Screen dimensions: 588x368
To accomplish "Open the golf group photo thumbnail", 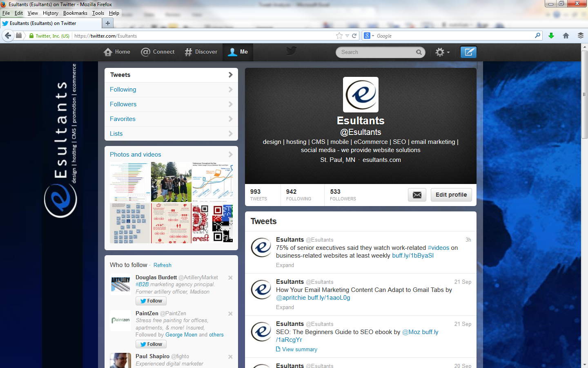I will coord(171,182).
